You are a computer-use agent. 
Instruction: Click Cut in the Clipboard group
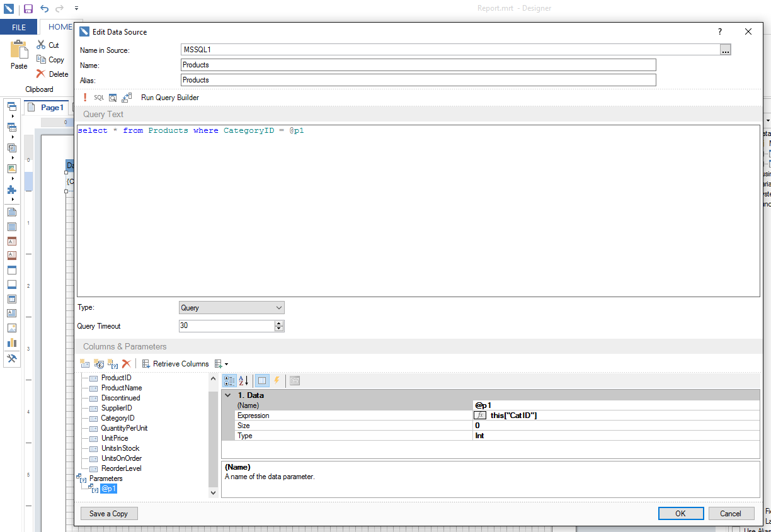click(48, 45)
